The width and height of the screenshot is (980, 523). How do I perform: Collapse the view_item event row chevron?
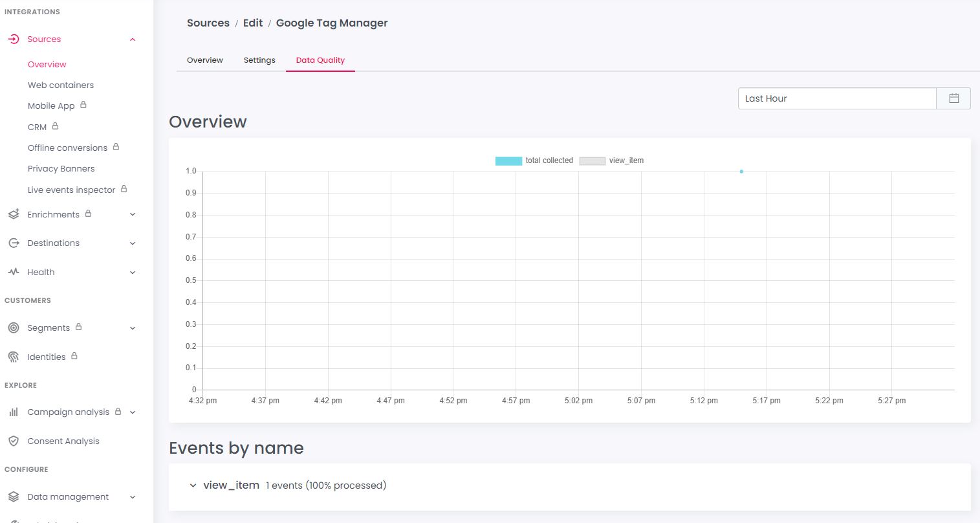pos(193,485)
